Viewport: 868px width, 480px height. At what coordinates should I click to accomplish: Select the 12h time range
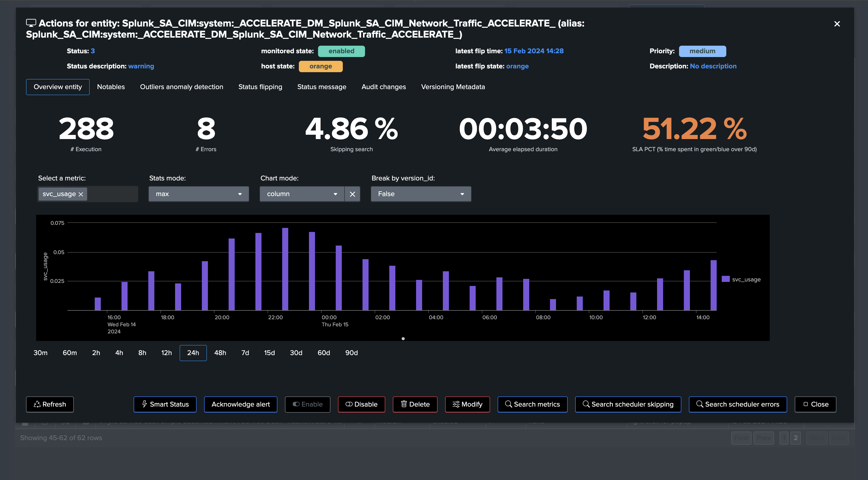tap(166, 353)
